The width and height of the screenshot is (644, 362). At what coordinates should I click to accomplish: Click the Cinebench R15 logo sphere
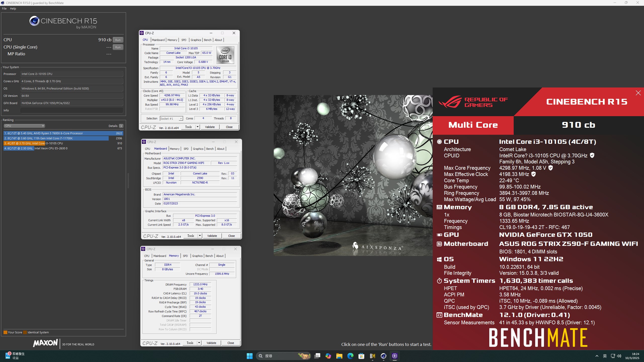pos(34,21)
